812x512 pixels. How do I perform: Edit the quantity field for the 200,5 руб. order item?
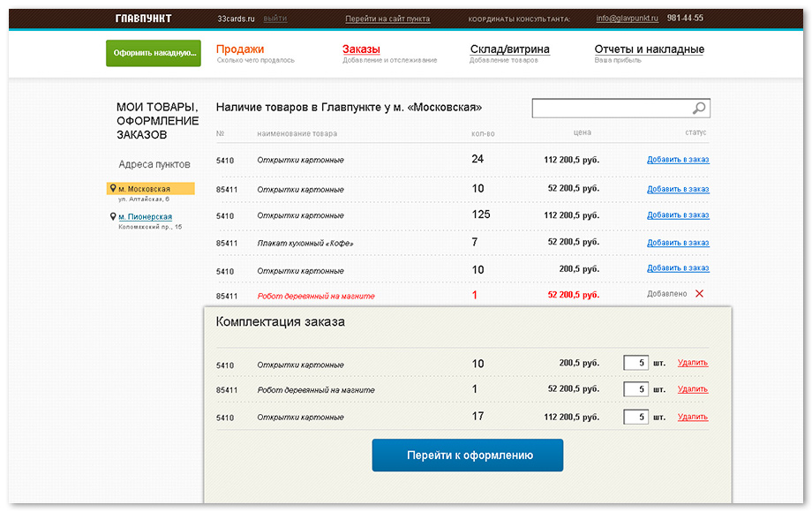pyautogui.click(x=636, y=363)
